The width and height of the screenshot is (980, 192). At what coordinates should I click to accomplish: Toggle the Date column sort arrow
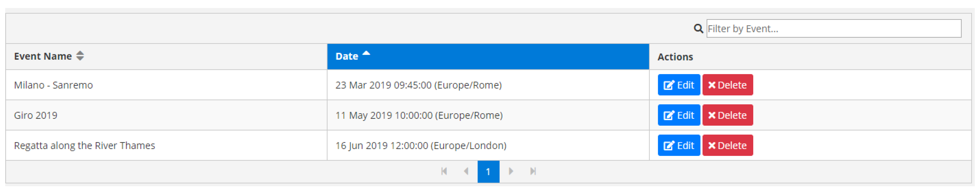pos(366,54)
